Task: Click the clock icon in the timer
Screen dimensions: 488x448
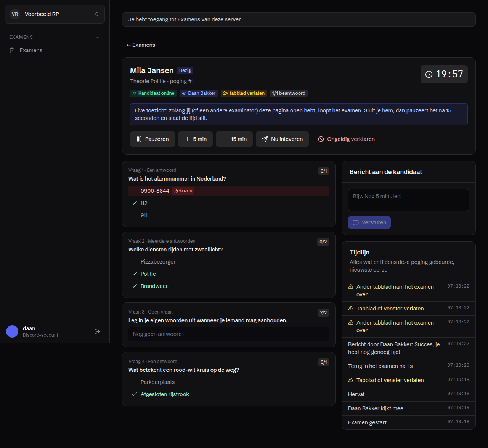Action: click(429, 74)
